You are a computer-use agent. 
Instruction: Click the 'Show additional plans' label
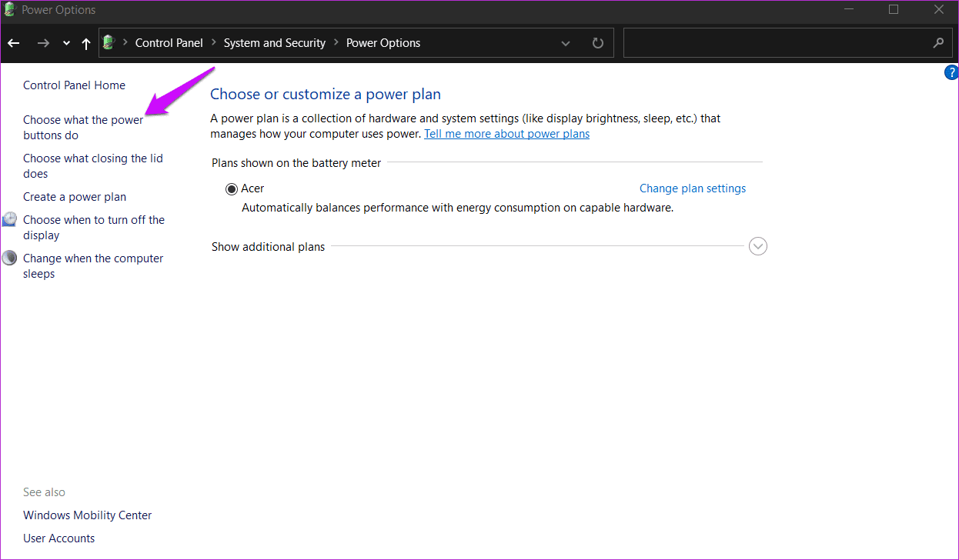click(x=268, y=247)
